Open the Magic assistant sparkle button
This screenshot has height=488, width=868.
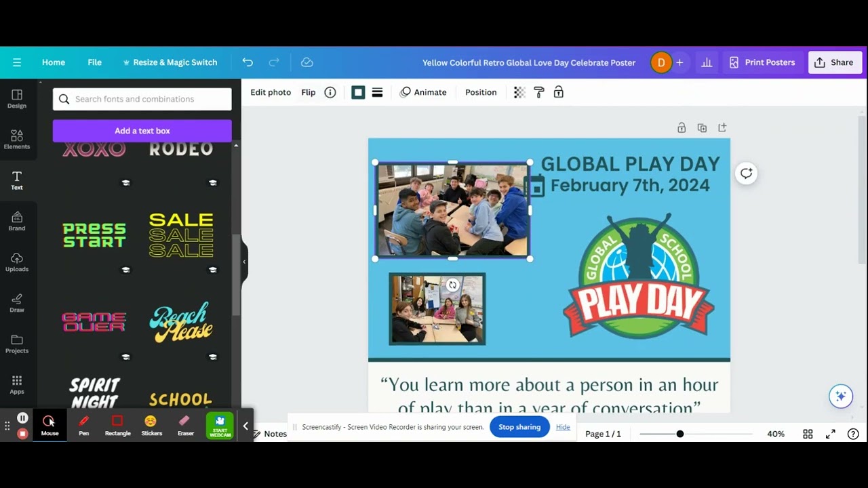tap(841, 396)
